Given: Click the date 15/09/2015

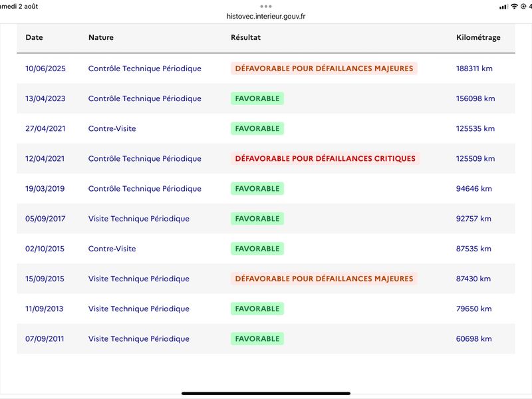Looking at the screenshot, I should coord(45,279).
